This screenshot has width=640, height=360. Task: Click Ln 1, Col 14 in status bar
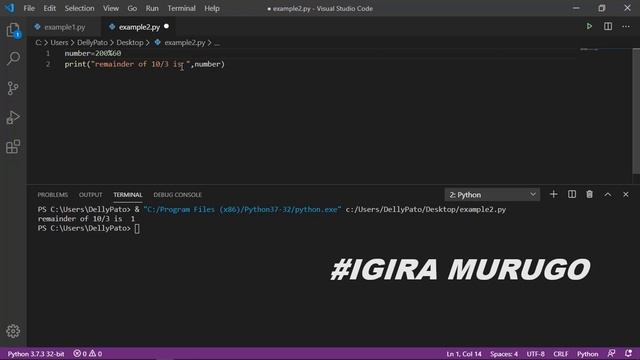point(464,353)
